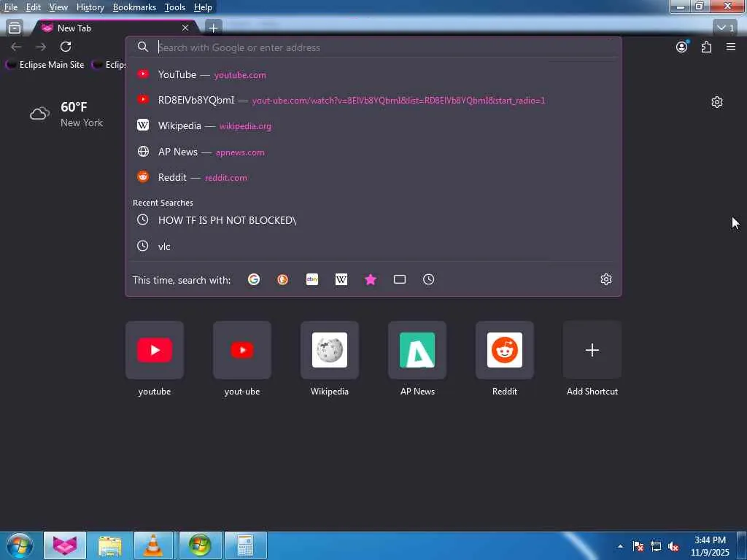Image resolution: width=747 pixels, height=560 pixels.
Task: Open the Bookmarks menu
Action: 134,7
